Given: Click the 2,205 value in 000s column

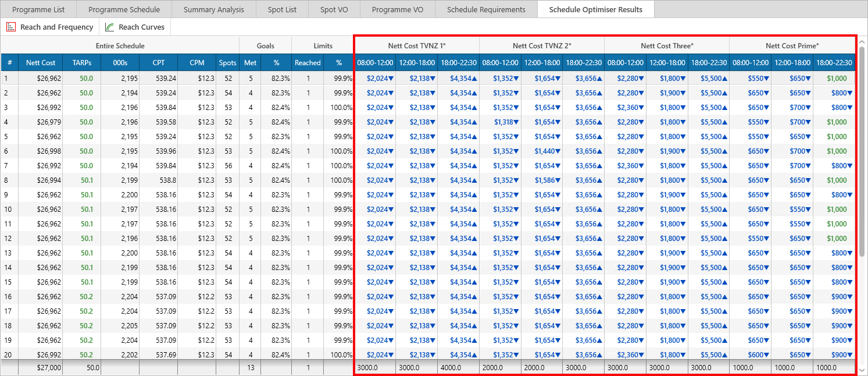Looking at the screenshot, I should (120, 326).
